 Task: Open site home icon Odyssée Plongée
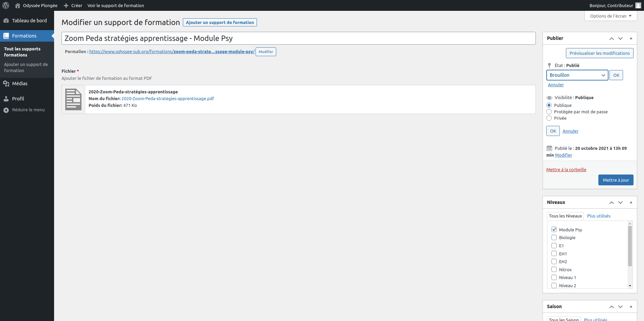point(18,5)
